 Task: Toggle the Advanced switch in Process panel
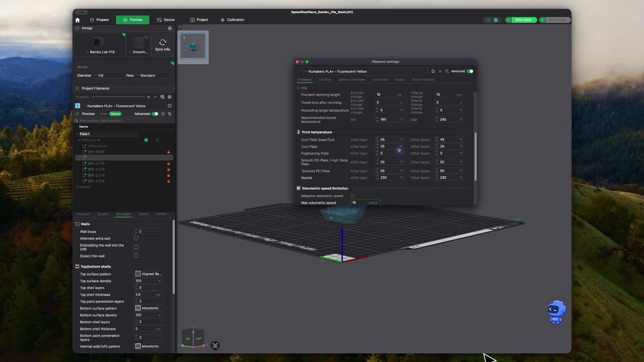pyautogui.click(x=155, y=114)
